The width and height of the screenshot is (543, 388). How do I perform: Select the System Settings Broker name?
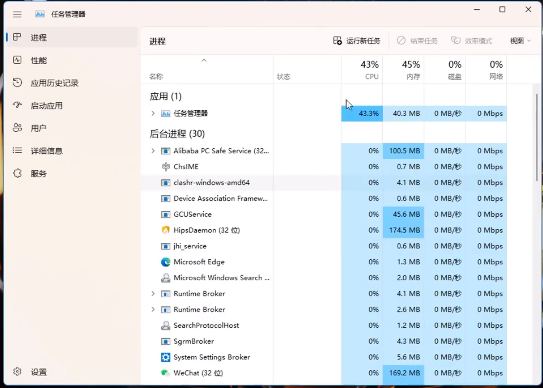tap(212, 357)
